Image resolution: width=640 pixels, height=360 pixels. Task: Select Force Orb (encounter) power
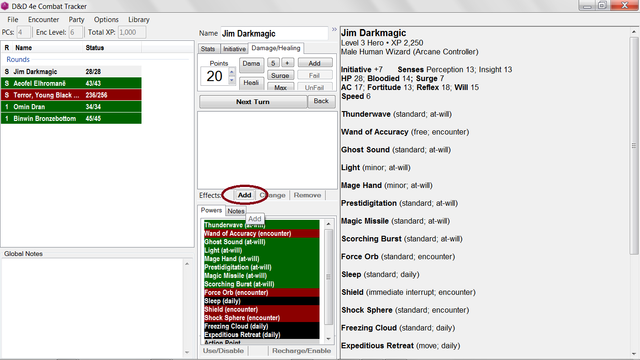pos(262,293)
